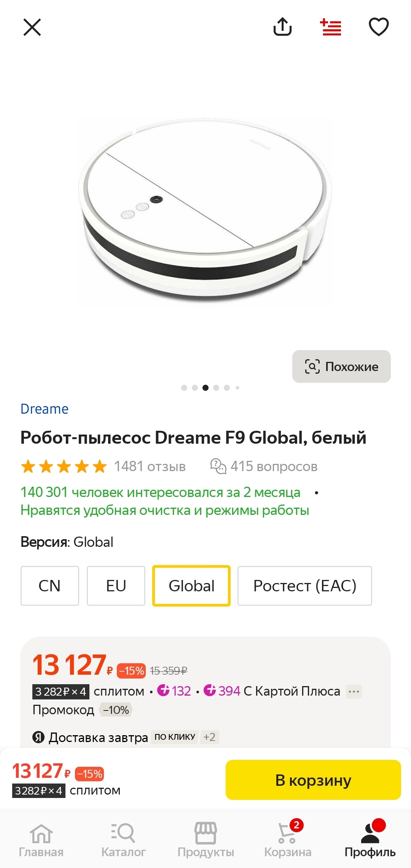The width and height of the screenshot is (411, 868).
Task: Add to favorites with heart icon
Action: 379,27
